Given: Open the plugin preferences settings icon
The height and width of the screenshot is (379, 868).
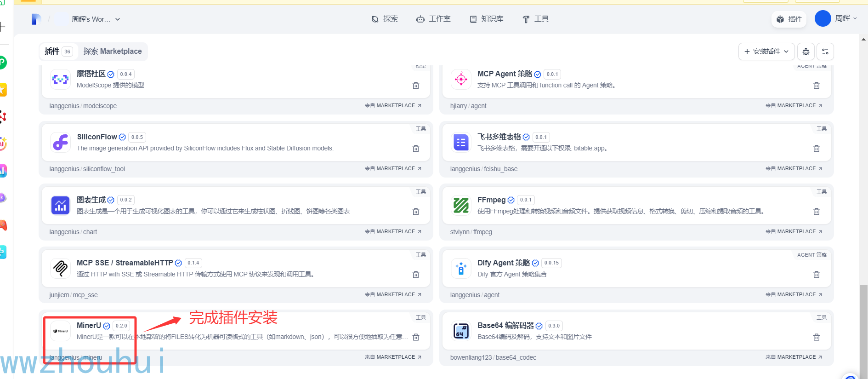Looking at the screenshot, I should click(825, 52).
